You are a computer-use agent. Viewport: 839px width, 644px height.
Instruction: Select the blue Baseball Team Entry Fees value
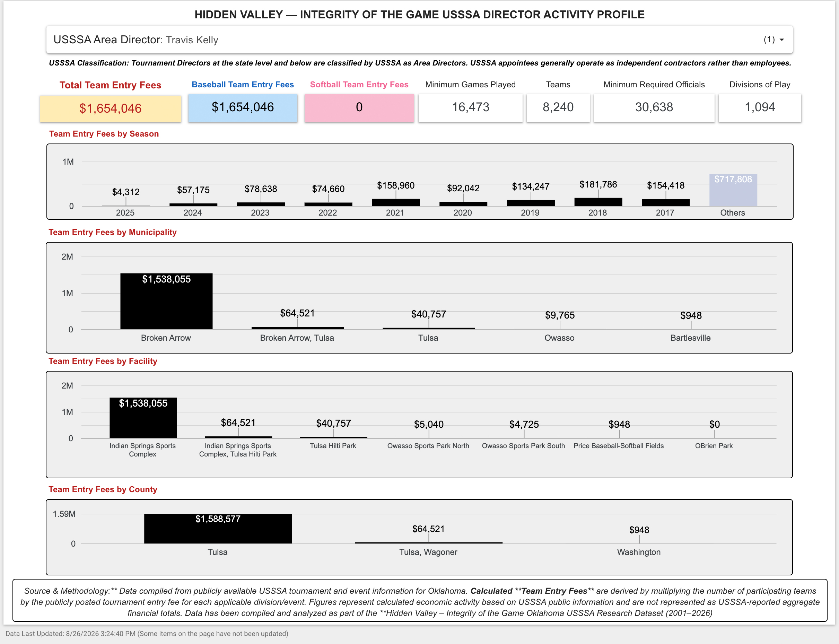coord(243,107)
